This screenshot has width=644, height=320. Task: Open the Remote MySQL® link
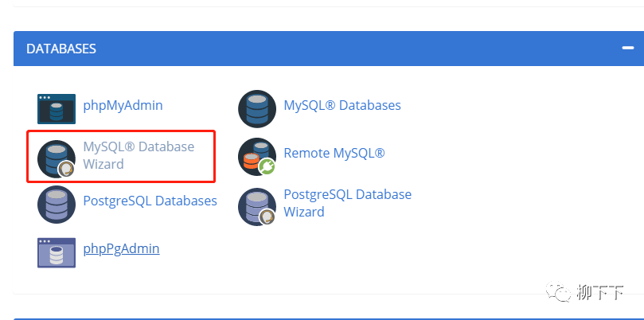tap(334, 153)
